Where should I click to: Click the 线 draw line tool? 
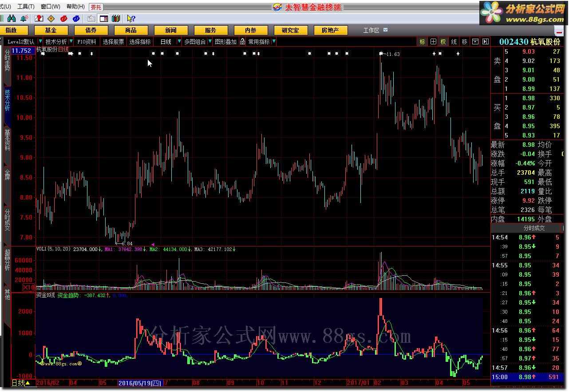pyautogui.click(x=454, y=42)
